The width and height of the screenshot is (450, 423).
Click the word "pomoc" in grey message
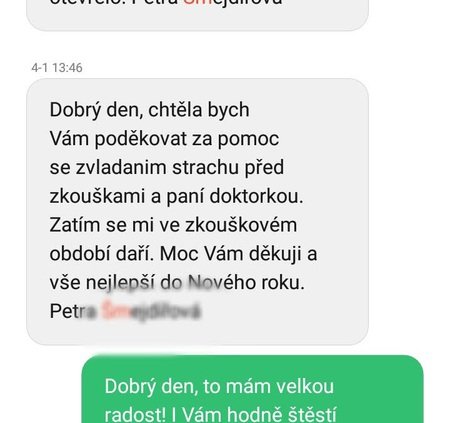[248, 139]
